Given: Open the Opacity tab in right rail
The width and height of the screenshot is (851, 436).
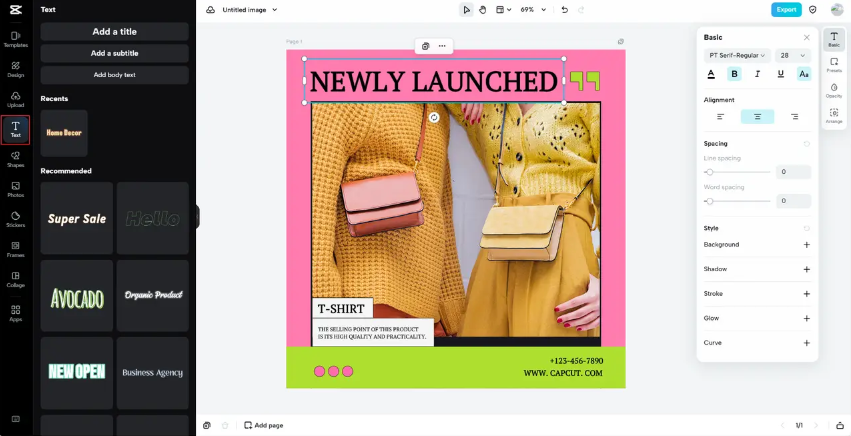Looking at the screenshot, I should pos(834,90).
